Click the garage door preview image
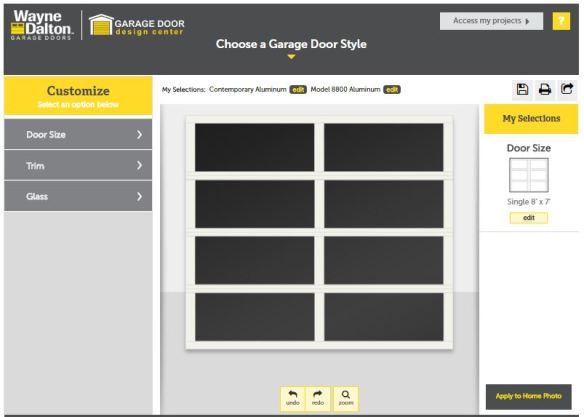 tap(319, 232)
